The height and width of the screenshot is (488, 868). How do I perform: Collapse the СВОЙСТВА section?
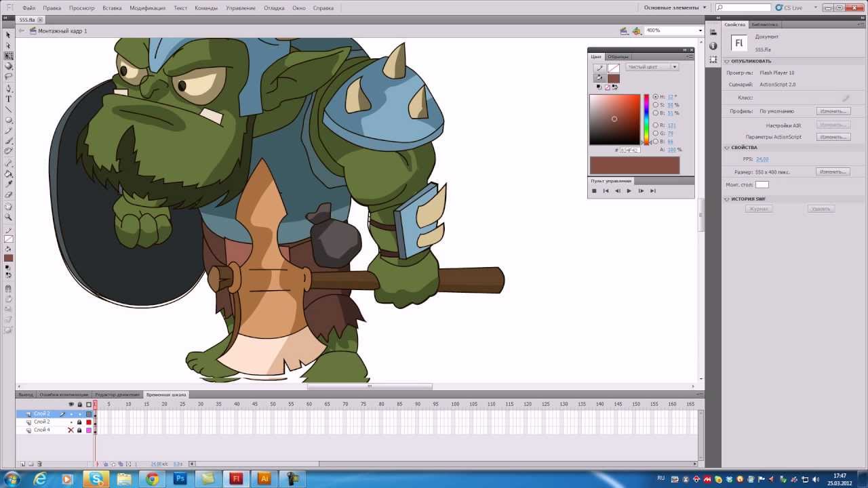tap(727, 147)
